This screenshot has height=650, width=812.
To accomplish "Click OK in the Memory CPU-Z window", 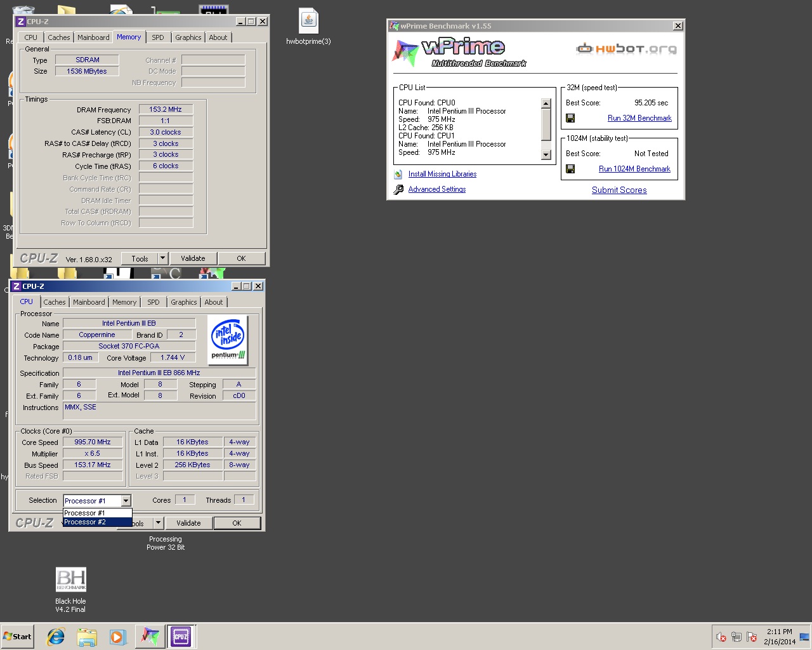I will (x=241, y=258).
